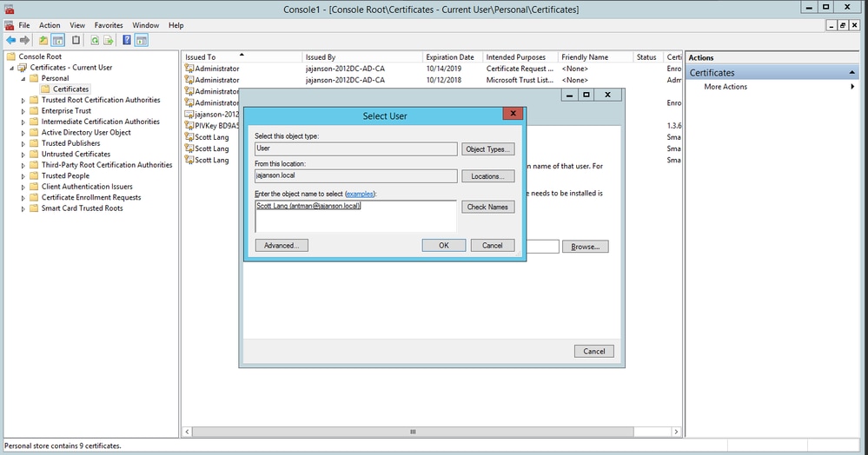Image resolution: width=868 pixels, height=455 pixels.
Task: Click the object type field showing User
Action: pyautogui.click(x=356, y=148)
